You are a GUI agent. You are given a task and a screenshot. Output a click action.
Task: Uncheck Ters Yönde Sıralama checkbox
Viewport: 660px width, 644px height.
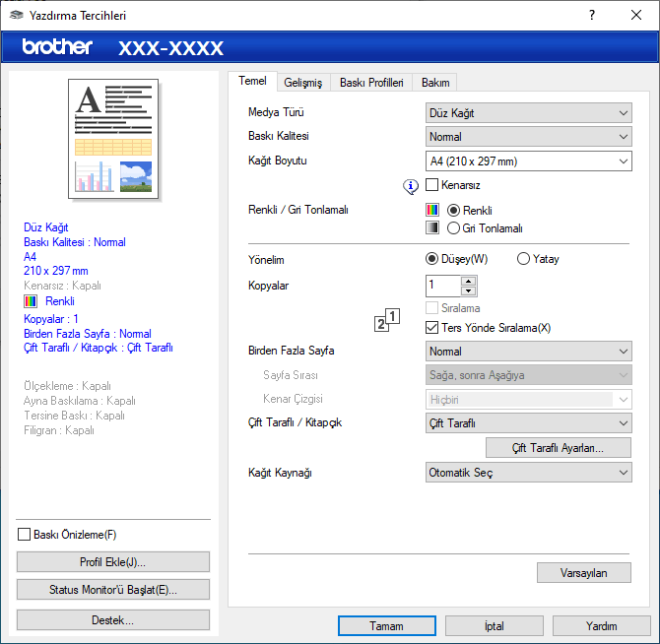[432, 328]
